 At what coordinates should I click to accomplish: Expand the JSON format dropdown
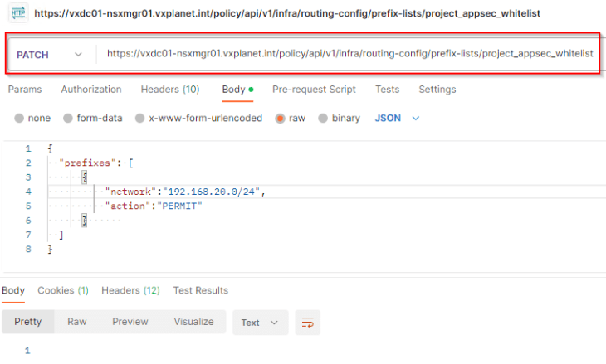397,118
